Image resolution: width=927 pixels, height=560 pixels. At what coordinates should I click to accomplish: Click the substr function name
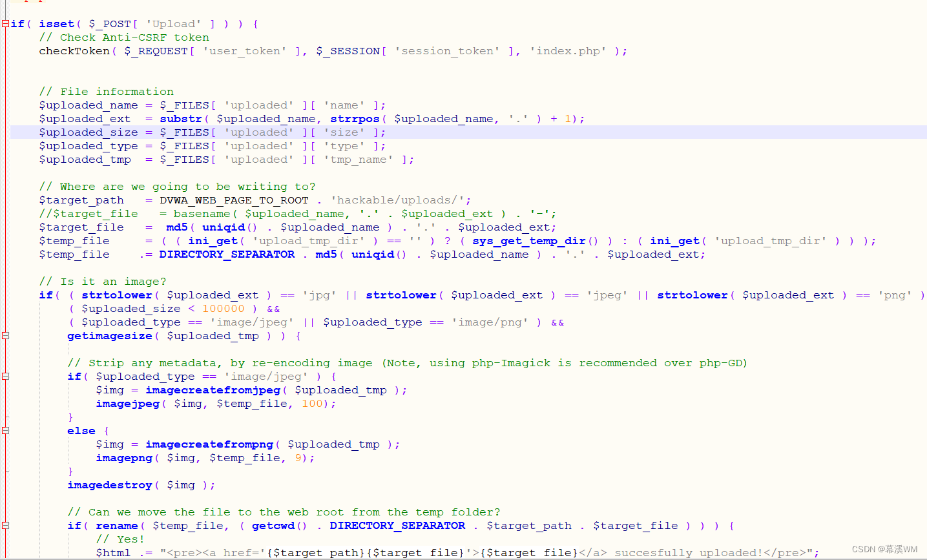coord(181,119)
